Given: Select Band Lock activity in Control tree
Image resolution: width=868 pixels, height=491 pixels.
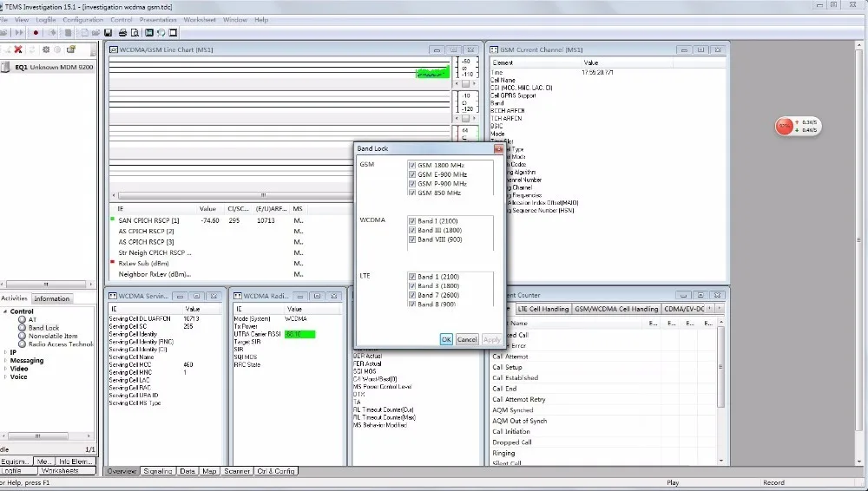Looking at the screenshot, I should (43, 328).
